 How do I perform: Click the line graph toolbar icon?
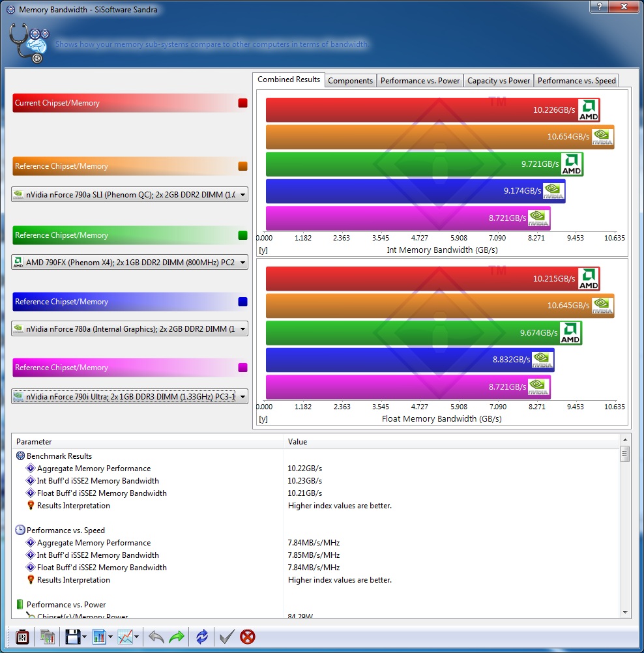point(125,637)
